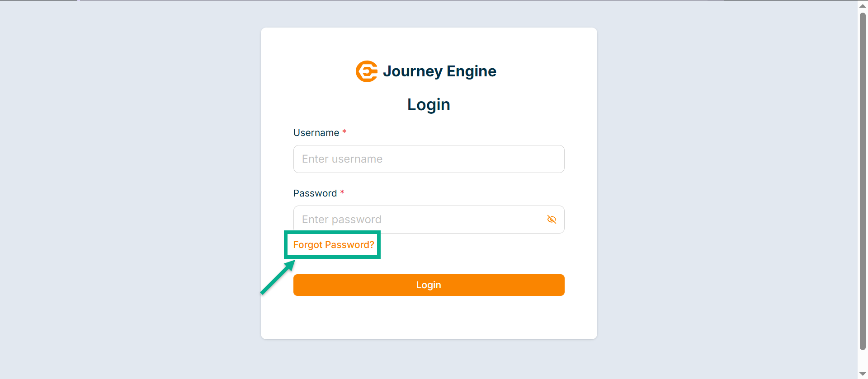Click the orange Journey Engine logo icon
The height and width of the screenshot is (379, 868).
(x=366, y=71)
